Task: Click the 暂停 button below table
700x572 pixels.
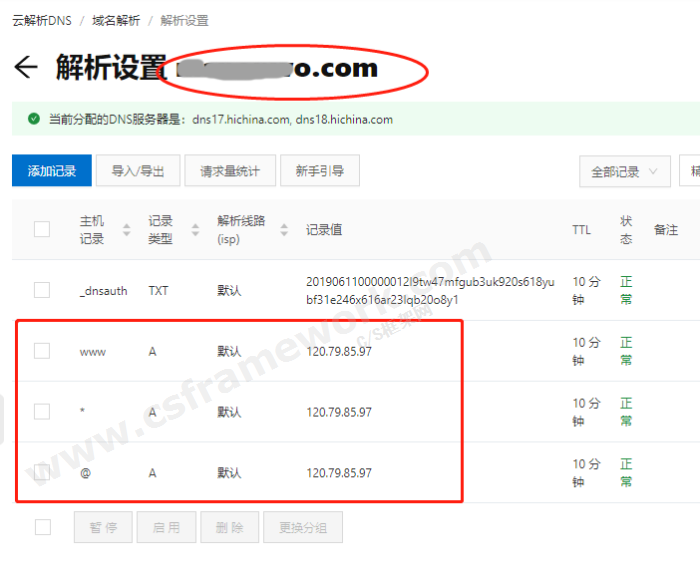Action: 104,527
